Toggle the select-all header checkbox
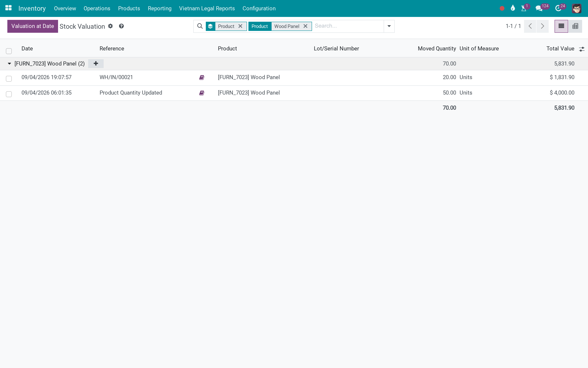588x368 pixels. [9, 51]
